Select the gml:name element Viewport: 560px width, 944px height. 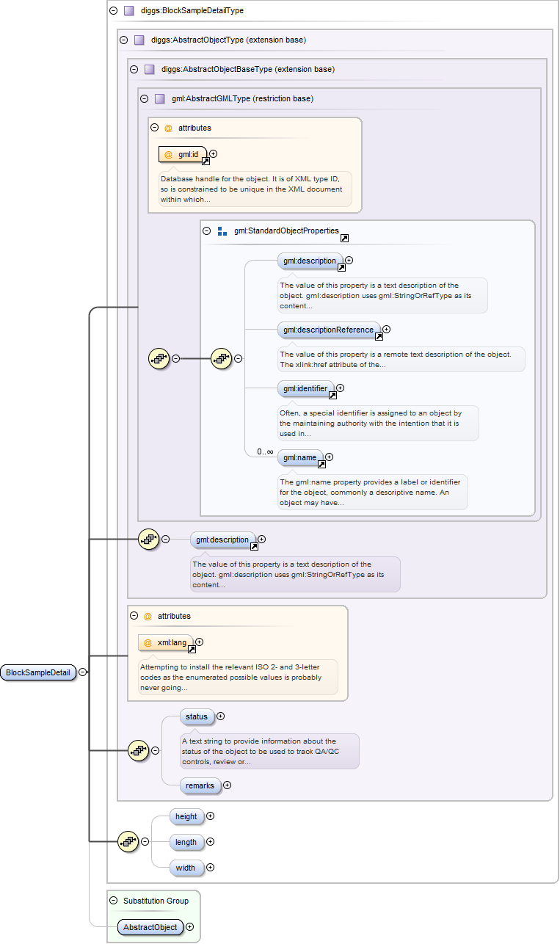(299, 457)
